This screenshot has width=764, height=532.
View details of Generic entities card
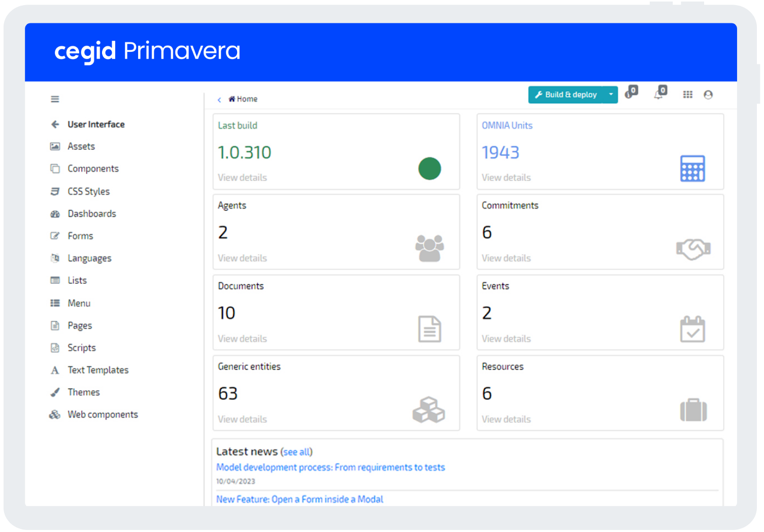242,419
